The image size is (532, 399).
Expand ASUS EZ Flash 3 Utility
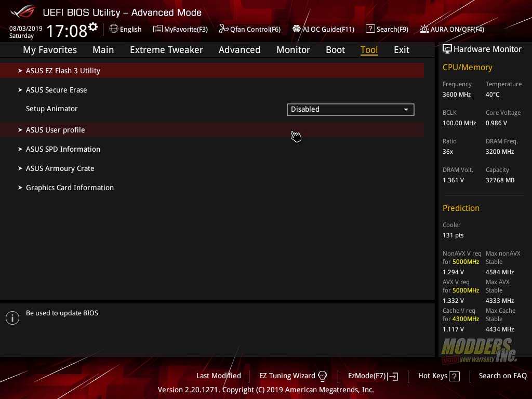coord(212,71)
